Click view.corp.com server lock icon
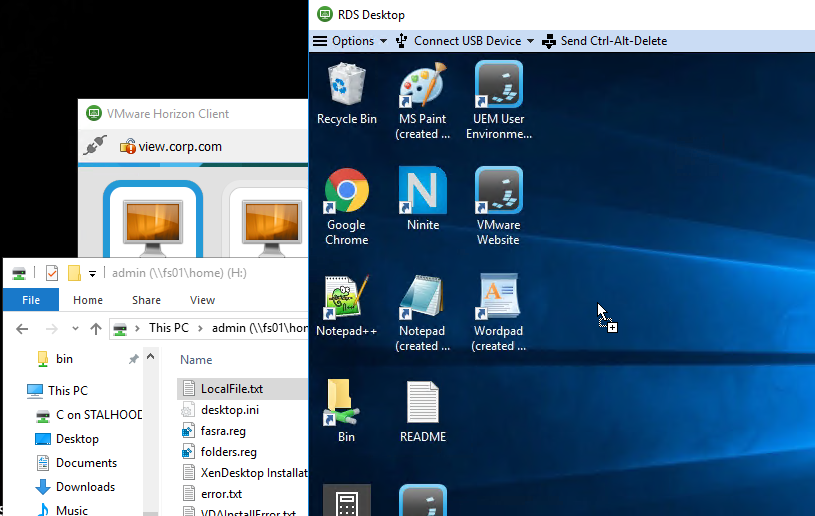815x516 pixels. coord(128,146)
